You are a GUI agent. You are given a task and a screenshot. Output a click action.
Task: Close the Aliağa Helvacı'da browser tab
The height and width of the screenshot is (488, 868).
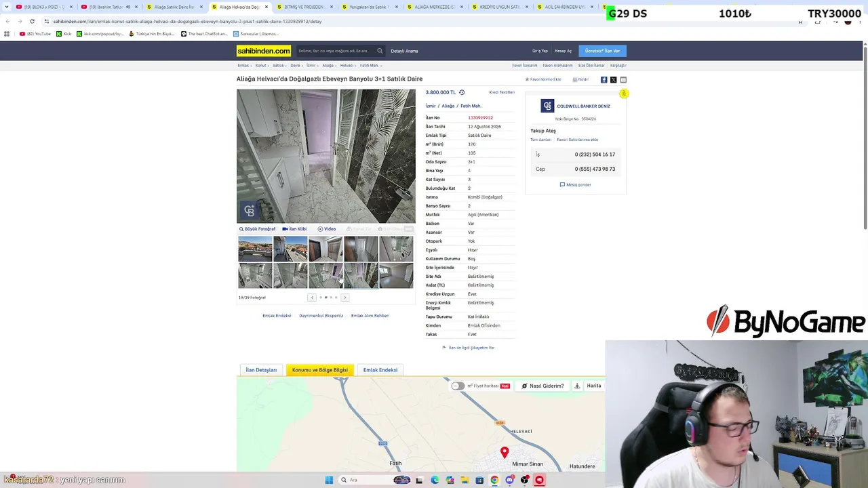266,7
